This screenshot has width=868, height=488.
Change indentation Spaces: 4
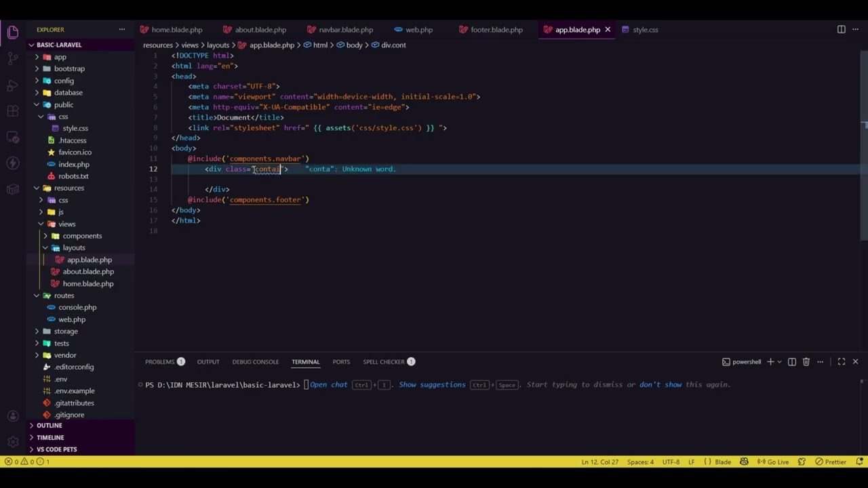pyautogui.click(x=640, y=462)
